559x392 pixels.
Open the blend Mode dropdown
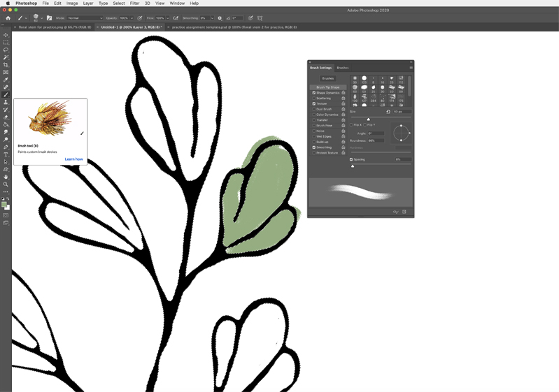(85, 18)
